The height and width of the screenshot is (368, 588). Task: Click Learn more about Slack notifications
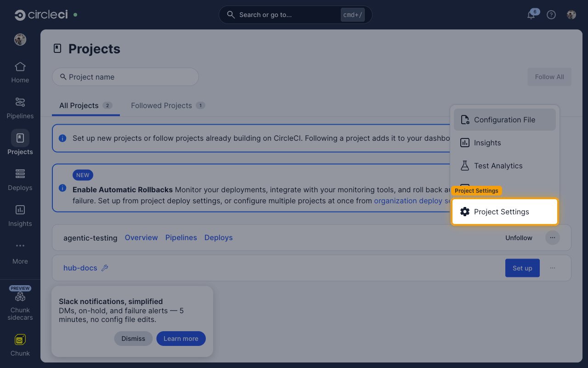[181, 339]
